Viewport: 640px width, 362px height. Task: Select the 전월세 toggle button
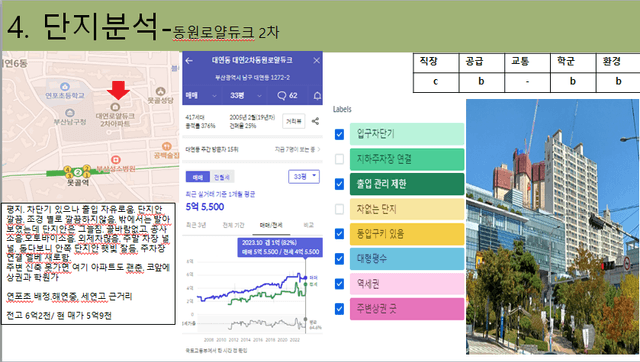222,177
